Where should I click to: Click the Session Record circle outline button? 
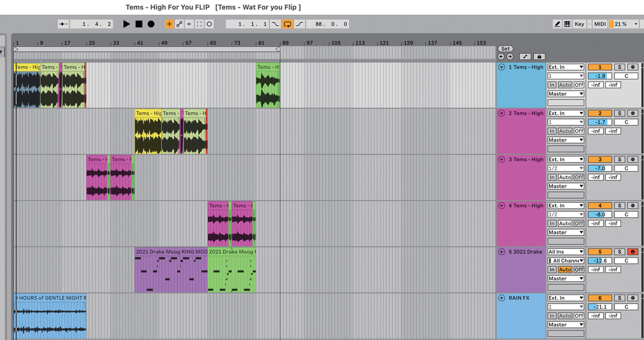click(209, 24)
